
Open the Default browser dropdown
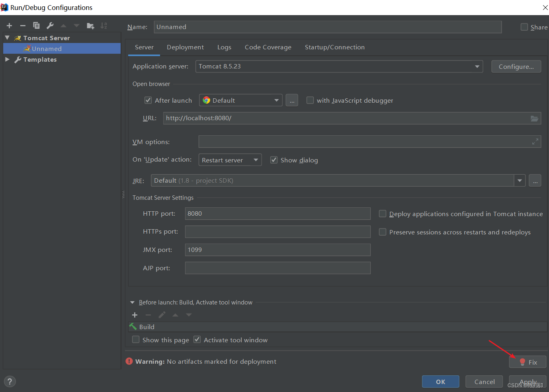pyautogui.click(x=241, y=100)
